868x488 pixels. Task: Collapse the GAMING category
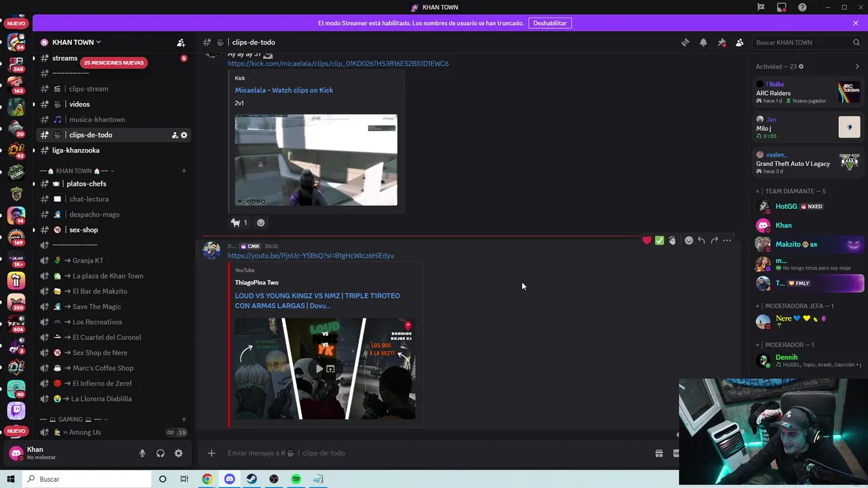tap(74, 420)
